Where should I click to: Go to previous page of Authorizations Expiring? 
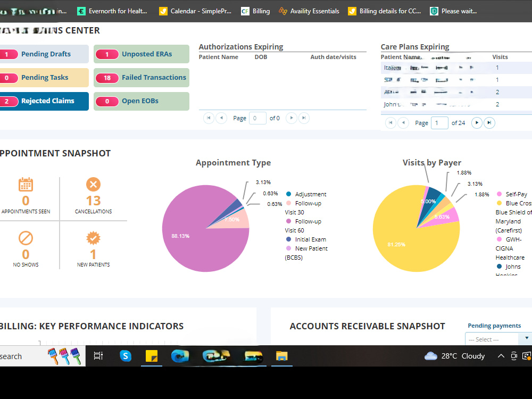[221, 118]
